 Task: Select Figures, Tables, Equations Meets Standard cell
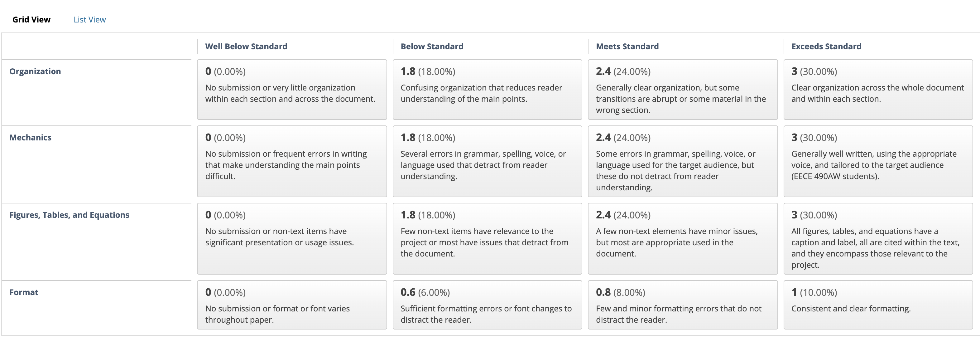[683, 239]
